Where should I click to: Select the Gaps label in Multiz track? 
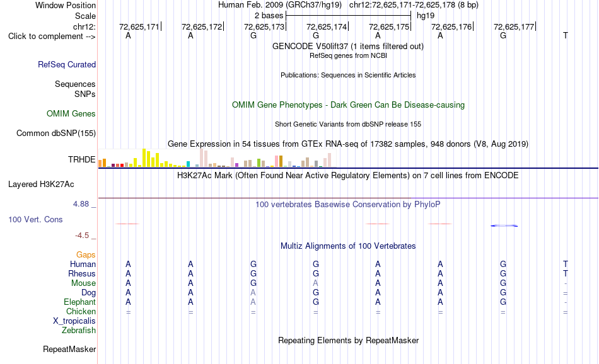[x=86, y=254]
